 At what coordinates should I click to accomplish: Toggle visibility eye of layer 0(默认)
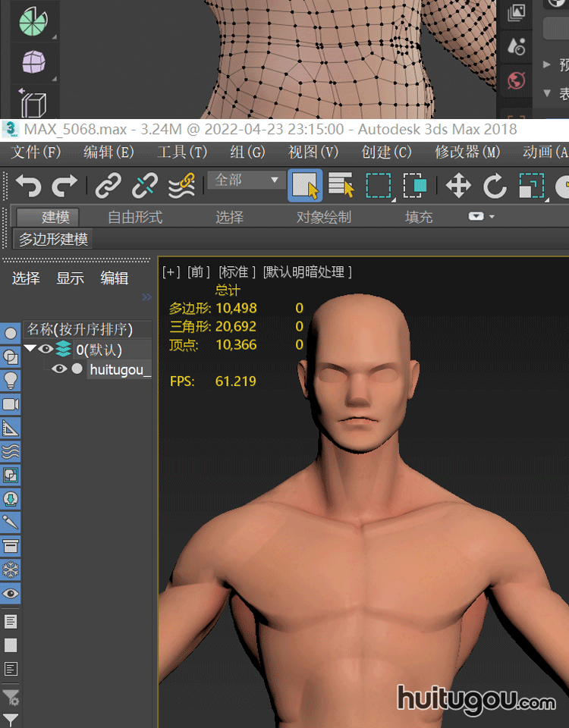[46, 350]
